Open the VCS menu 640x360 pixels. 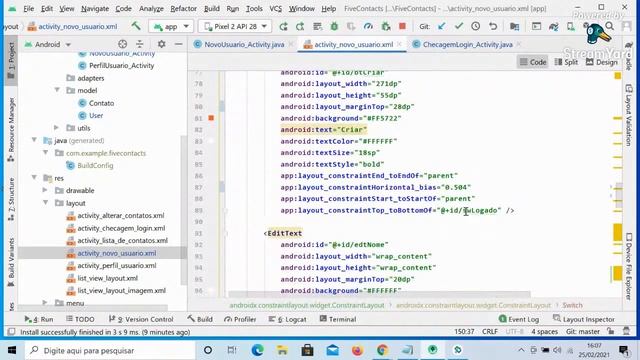point(276,9)
